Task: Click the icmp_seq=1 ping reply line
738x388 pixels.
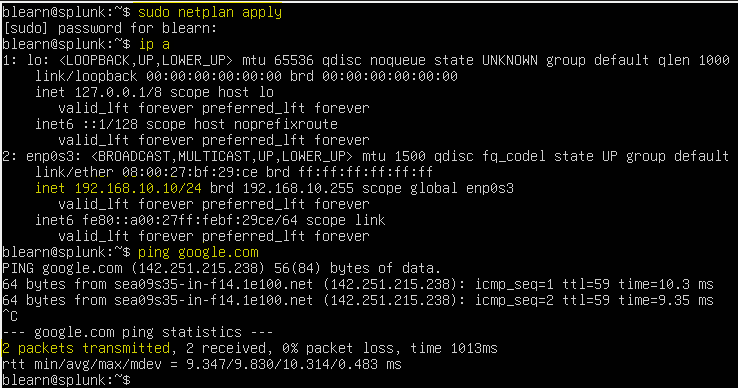Action: point(358,284)
